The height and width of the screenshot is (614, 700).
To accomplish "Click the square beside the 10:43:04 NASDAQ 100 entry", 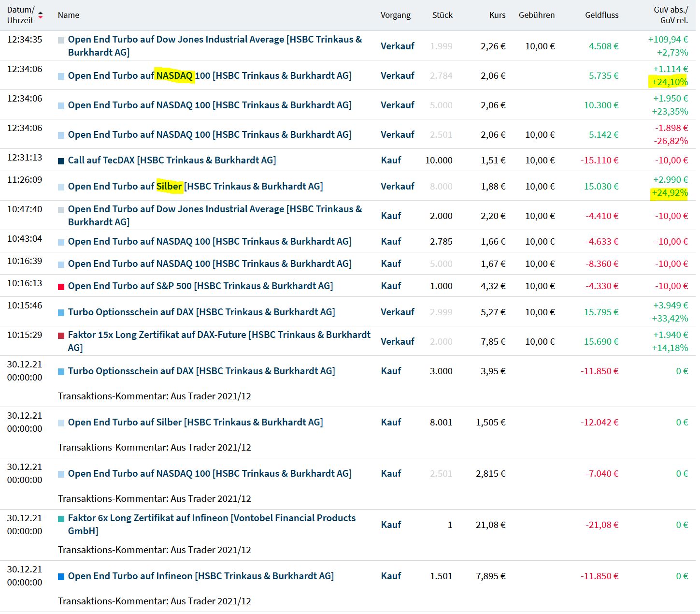I will pyautogui.click(x=61, y=242).
